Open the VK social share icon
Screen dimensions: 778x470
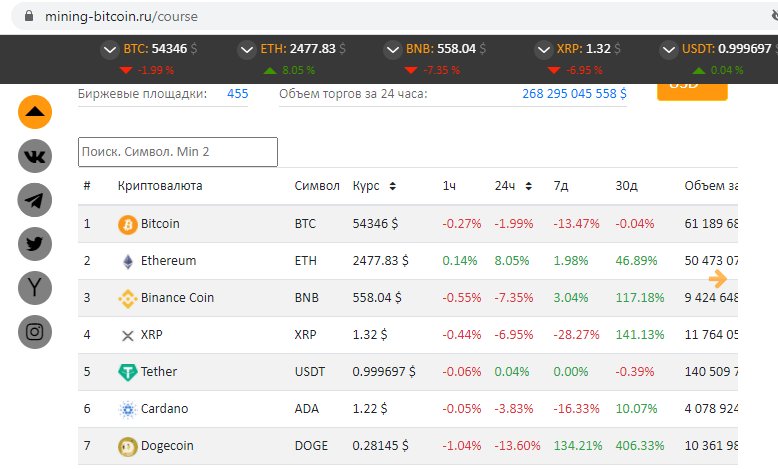tap(35, 156)
